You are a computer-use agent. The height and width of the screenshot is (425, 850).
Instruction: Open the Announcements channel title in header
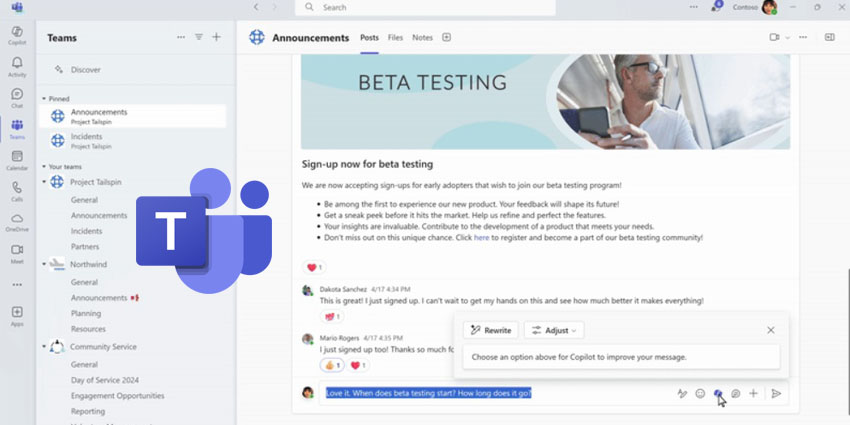311,37
